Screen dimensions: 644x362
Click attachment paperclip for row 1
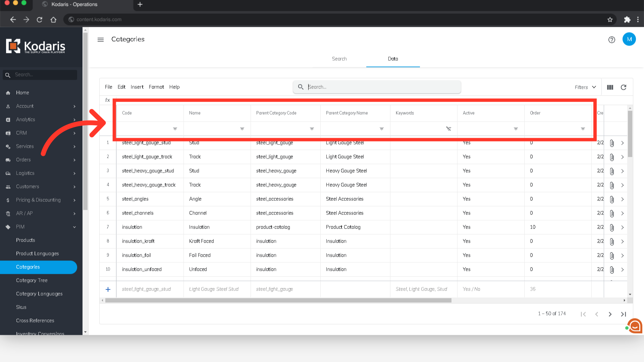pyautogui.click(x=611, y=143)
